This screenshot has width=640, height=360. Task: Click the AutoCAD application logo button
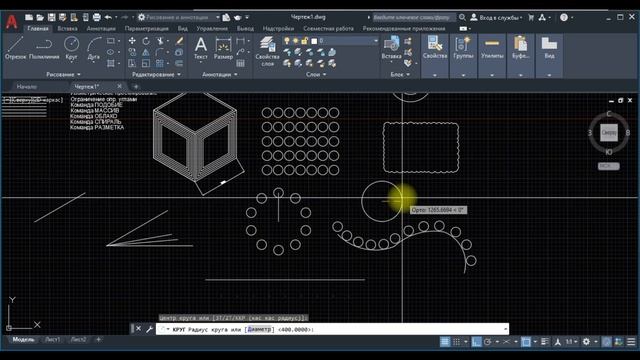tap(11, 21)
